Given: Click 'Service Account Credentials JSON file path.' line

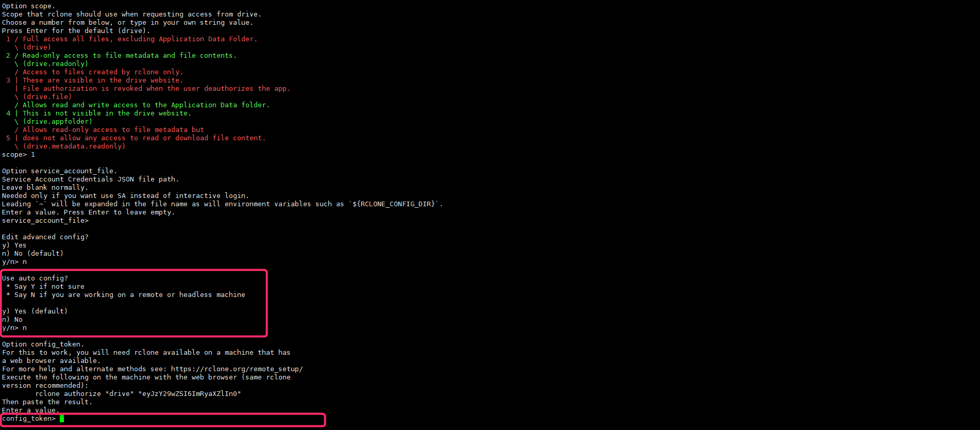Looking at the screenshot, I should (90, 179).
